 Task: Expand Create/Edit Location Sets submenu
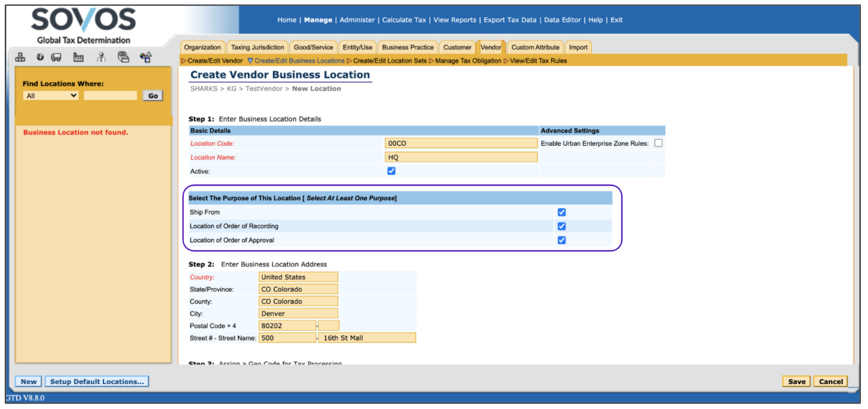pyautogui.click(x=389, y=61)
